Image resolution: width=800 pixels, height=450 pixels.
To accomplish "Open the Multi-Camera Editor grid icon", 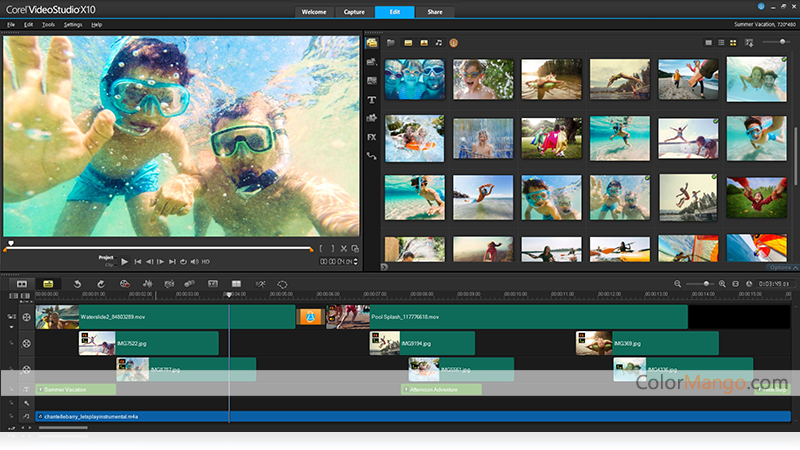I will (x=236, y=284).
